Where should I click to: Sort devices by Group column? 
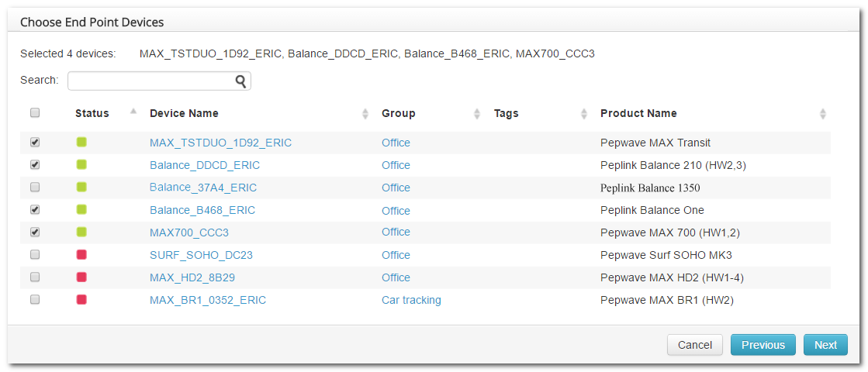tap(477, 114)
